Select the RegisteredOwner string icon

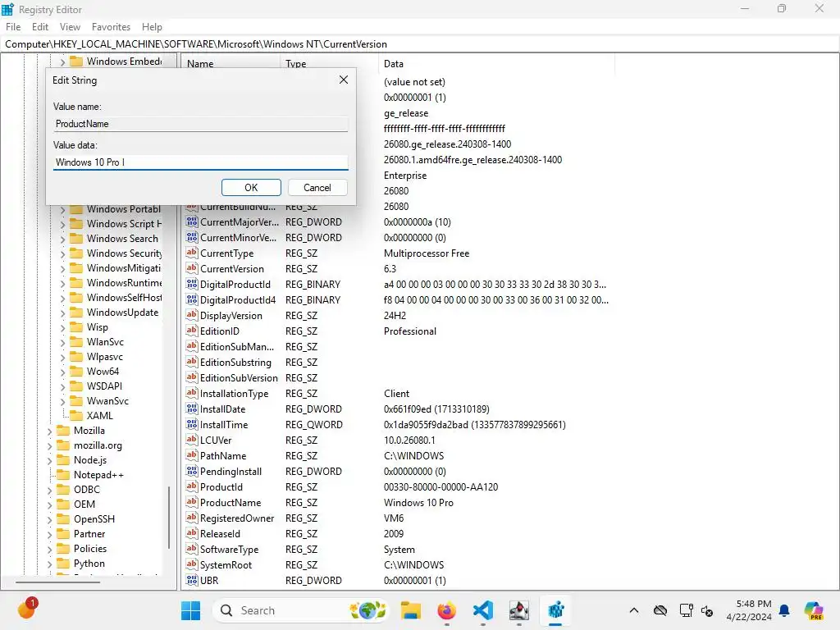[x=192, y=518]
